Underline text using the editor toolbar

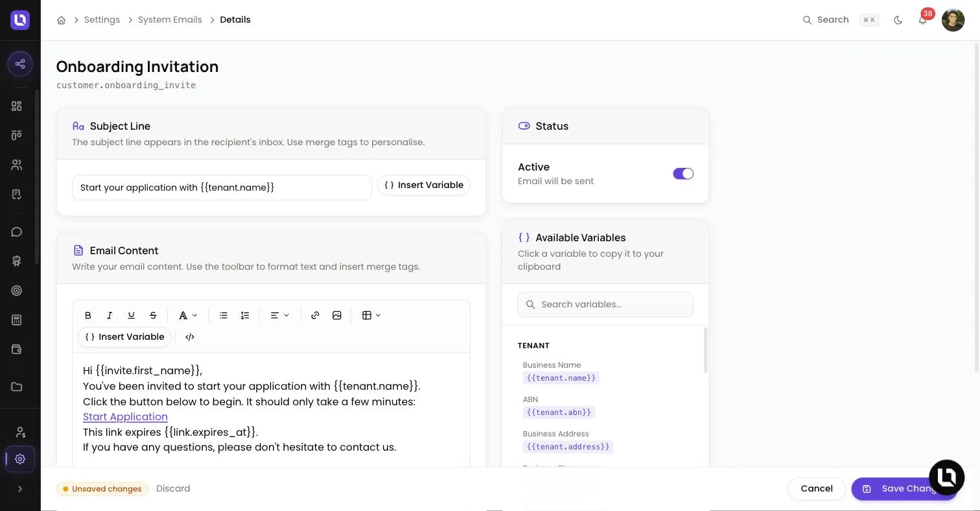click(x=131, y=315)
